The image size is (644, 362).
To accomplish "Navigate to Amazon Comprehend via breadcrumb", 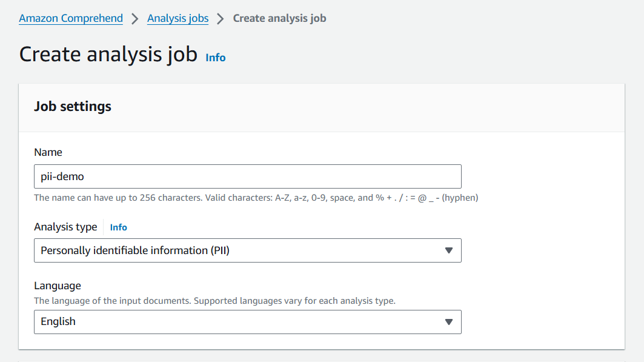I will 70,18.
